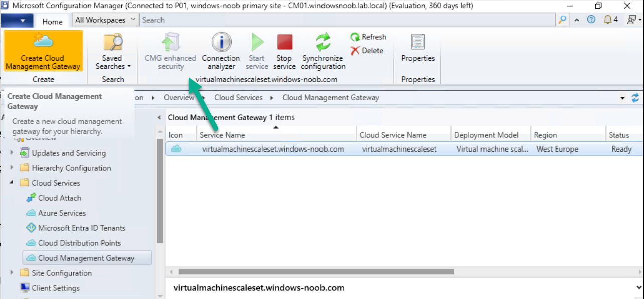Open Client Settings in the navigation tree
Image resolution: width=644 pixels, height=299 pixels.
point(56,288)
